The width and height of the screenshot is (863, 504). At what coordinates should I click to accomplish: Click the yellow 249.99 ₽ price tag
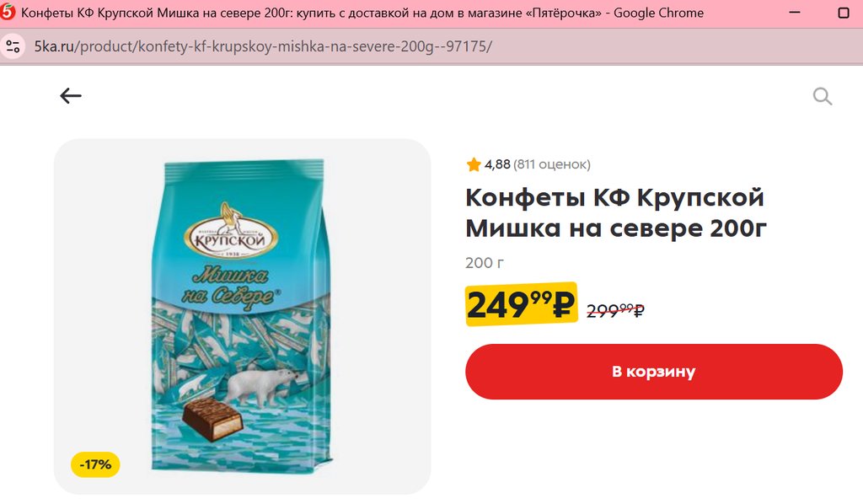(521, 304)
